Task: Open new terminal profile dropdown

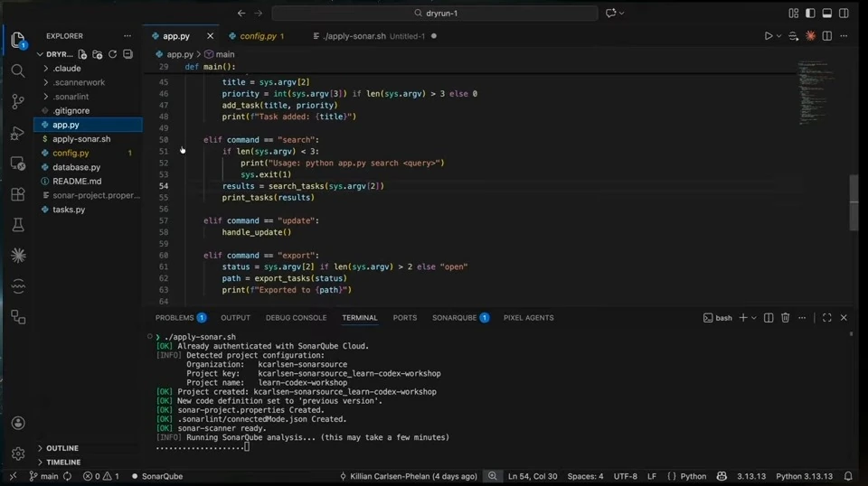Action: click(753, 318)
